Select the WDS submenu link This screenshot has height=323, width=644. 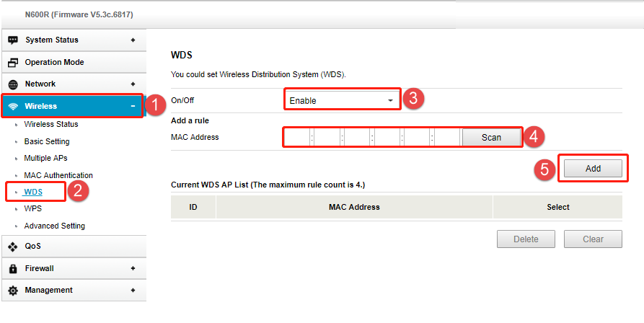pos(33,192)
